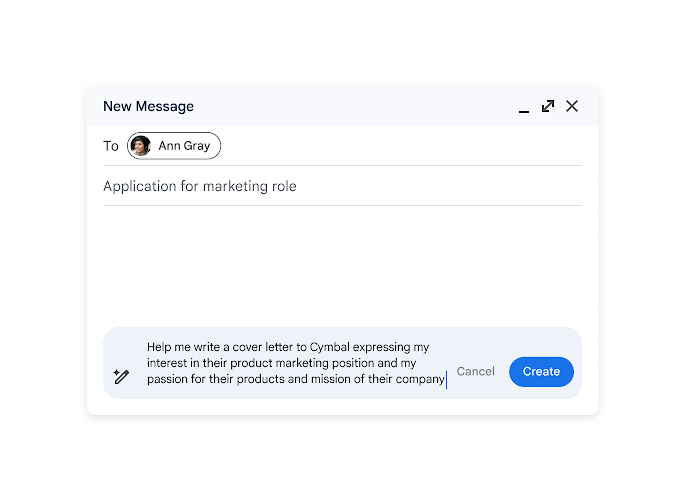Image resolution: width=684 pixels, height=500 pixels.
Task: Click empty recipient area right of Ann Gray
Action: coord(401,146)
